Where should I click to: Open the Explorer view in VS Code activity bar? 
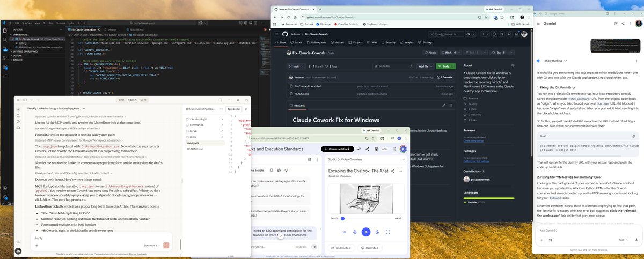(5, 31)
